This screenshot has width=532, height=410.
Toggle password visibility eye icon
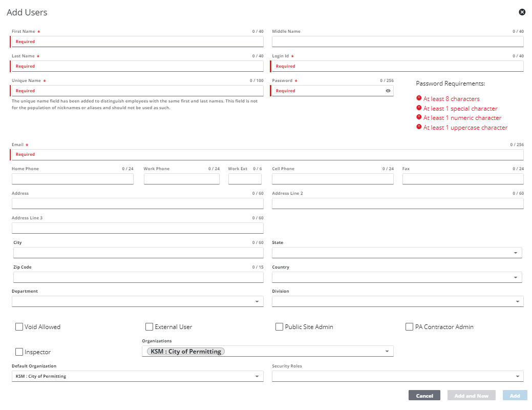[x=388, y=91]
